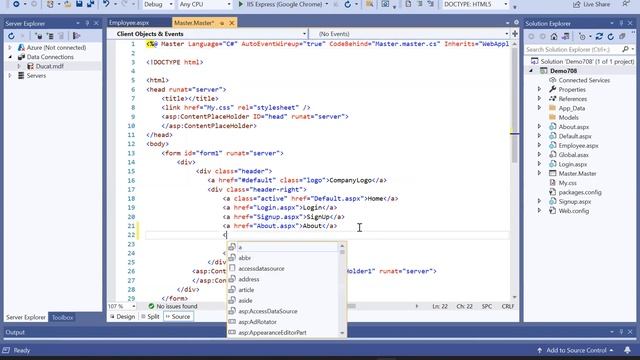The width and height of the screenshot is (640, 360).
Task: Open Login.aspx in Solution Explorer
Action: pos(573,164)
